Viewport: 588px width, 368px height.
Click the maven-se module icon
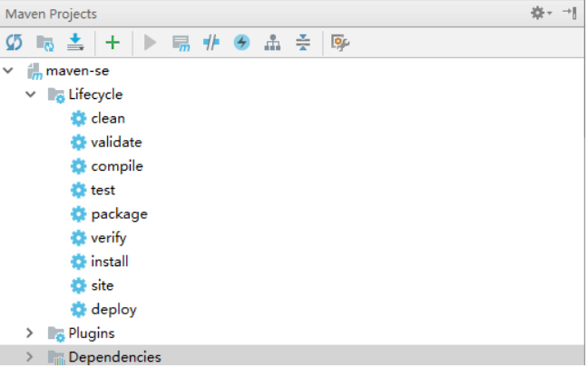34,72
